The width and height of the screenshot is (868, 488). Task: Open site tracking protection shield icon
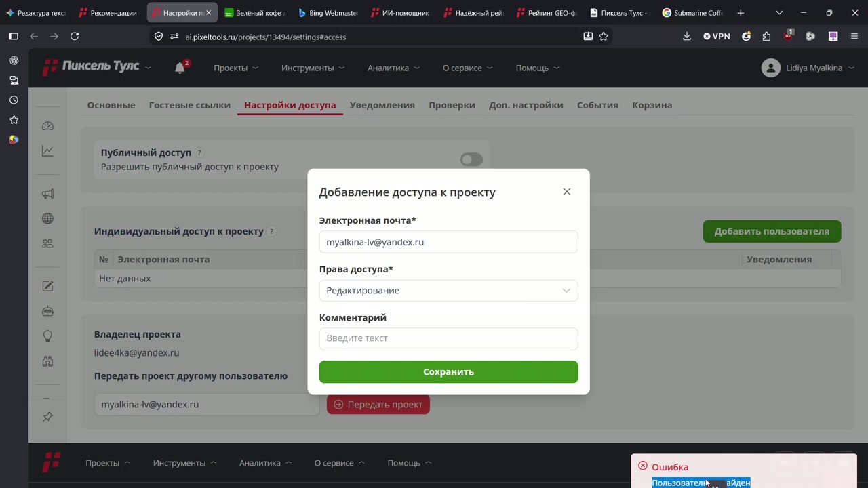[159, 37]
